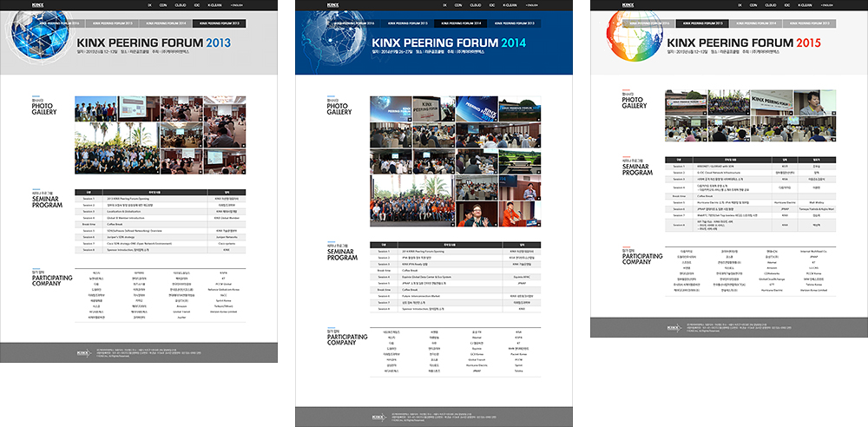Open the K-CLEAN menu on the 2014 page
This screenshot has height=427, width=868.
[510, 5]
